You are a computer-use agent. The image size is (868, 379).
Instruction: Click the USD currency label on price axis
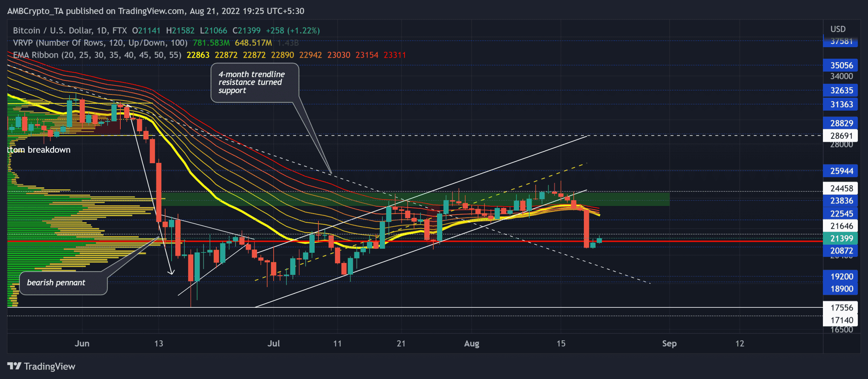point(838,29)
